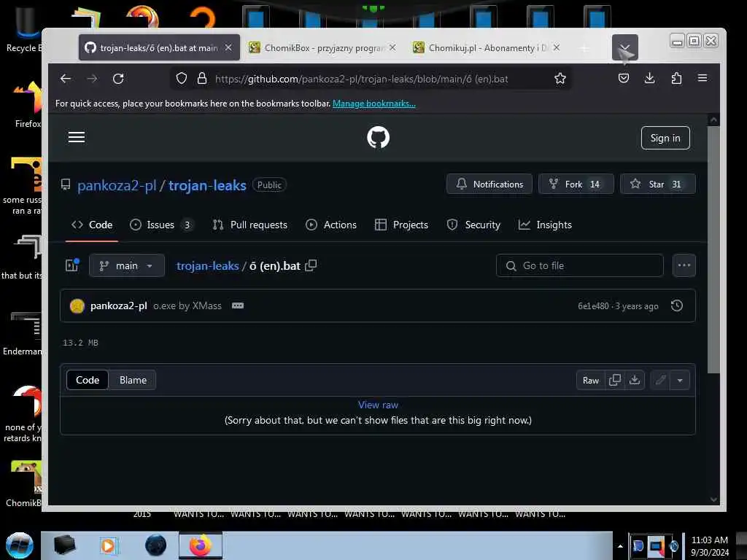Close the ChomikBox browser tab
The width and height of the screenshot is (747, 560).
(392, 47)
